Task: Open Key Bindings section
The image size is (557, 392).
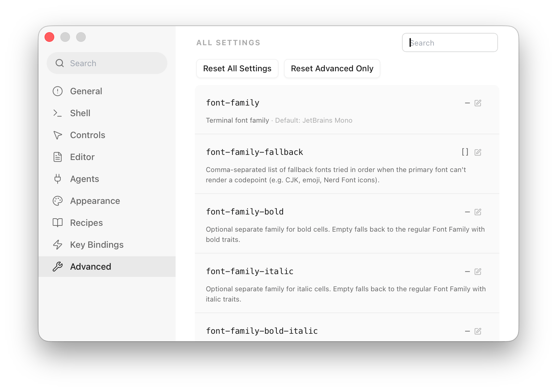Action: point(107,245)
